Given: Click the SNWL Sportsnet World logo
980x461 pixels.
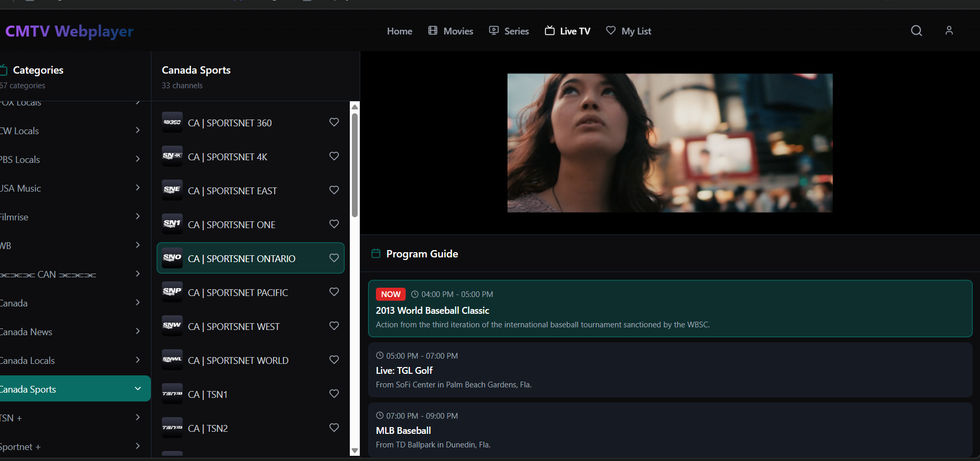Looking at the screenshot, I should click(172, 360).
